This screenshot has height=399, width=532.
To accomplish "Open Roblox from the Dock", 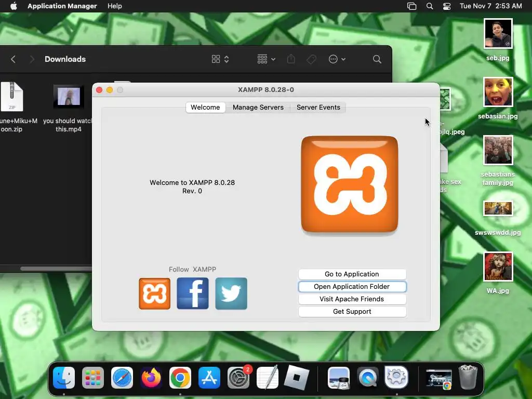I will pos(297,378).
